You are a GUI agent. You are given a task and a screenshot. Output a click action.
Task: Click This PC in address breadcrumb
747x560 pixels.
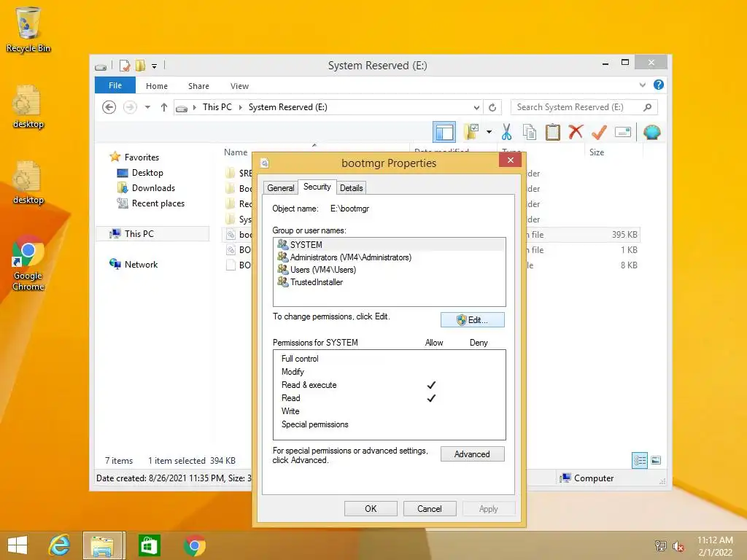coord(217,107)
